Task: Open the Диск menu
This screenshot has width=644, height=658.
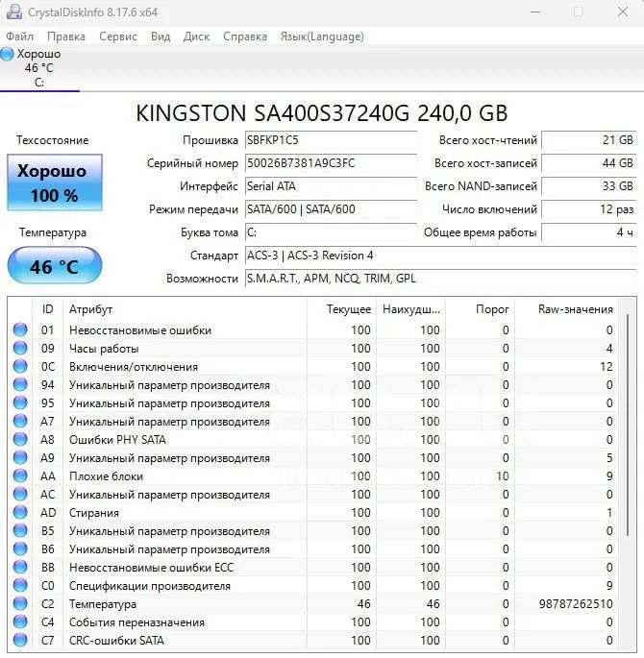Action: click(x=196, y=37)
